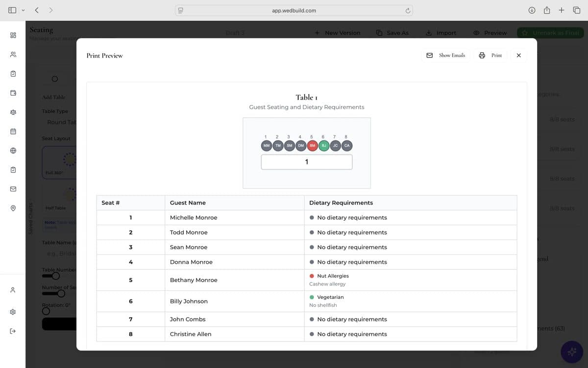588x368 pixels.
Task: Open the Table Type dropdown
Action: (x=59, y=122)
